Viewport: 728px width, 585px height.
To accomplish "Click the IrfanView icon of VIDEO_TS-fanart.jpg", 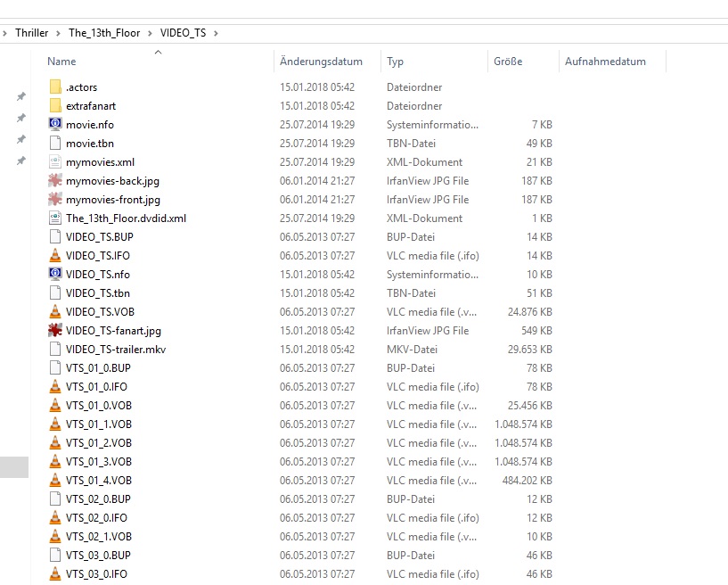I will [54, 330].
